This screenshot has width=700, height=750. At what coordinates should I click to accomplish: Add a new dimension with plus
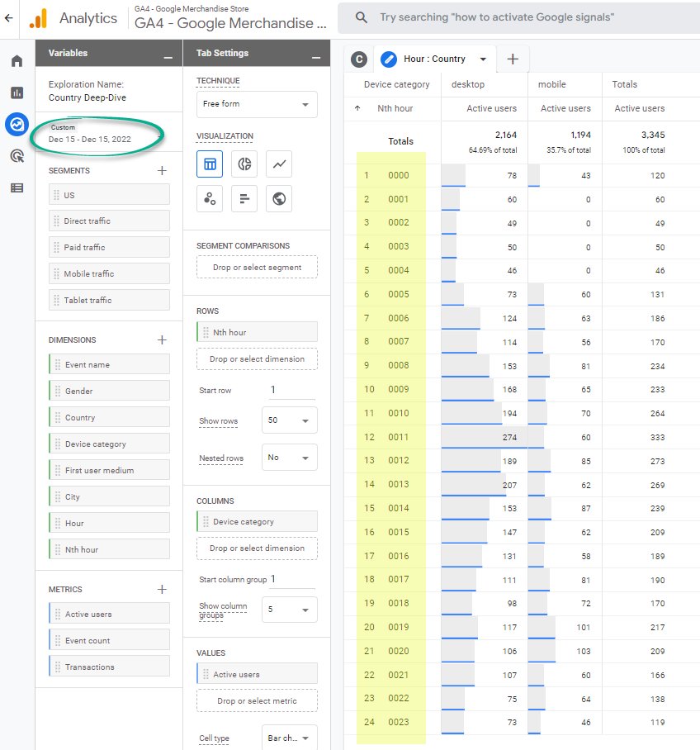pyautogui.click(x=162, y=340)
